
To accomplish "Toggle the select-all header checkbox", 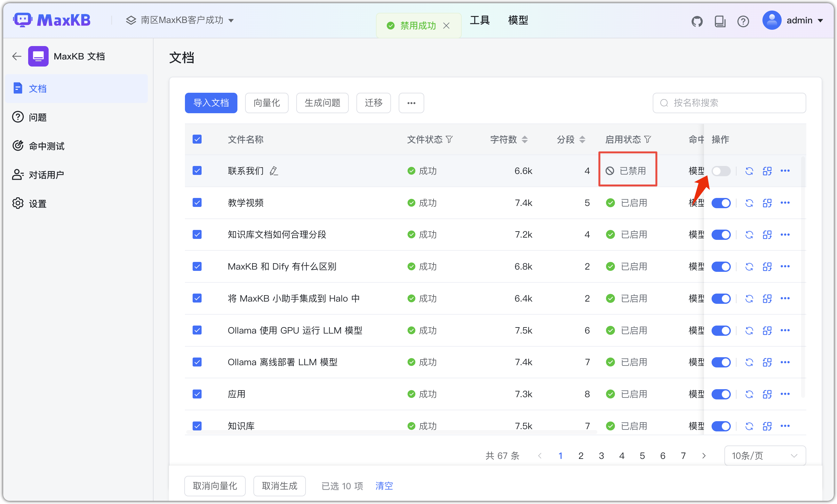I will click(197, 139).
